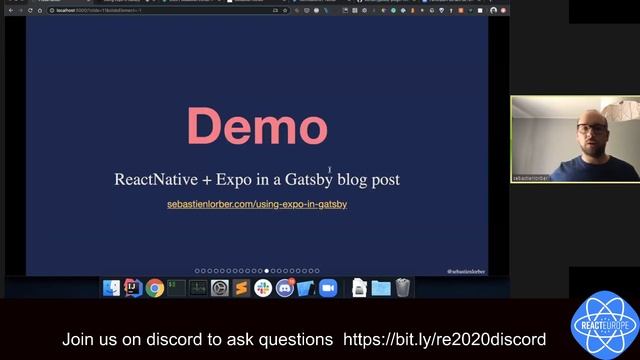The width and height of the screenshot is (640, 360).
Task: Click the browser home button
Action: coord(40,10)
